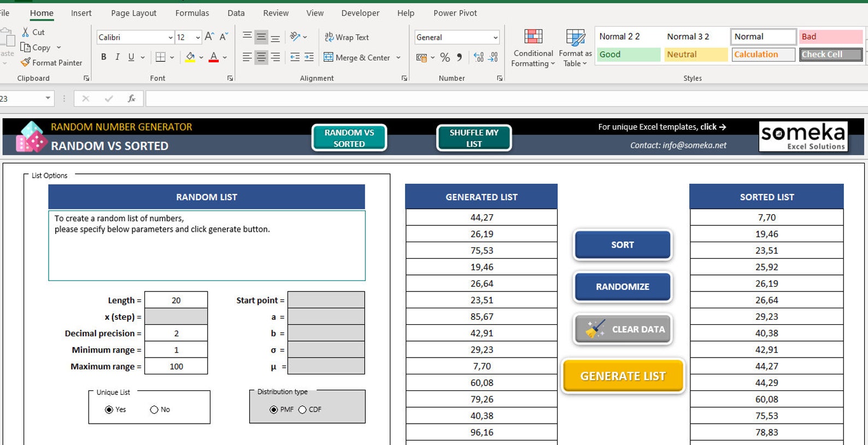Open the Page Layout tab
The height and width of the screenshot is (445, 868).
point(133,13)
